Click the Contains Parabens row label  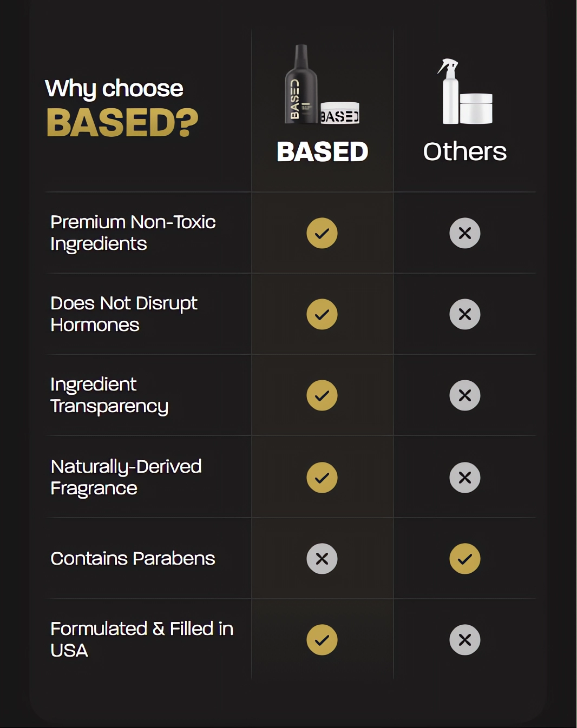tap(133, 558)
